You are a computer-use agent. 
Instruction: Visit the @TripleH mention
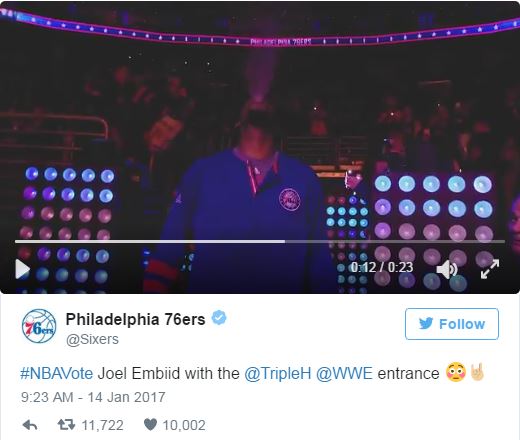pos(278,373)
